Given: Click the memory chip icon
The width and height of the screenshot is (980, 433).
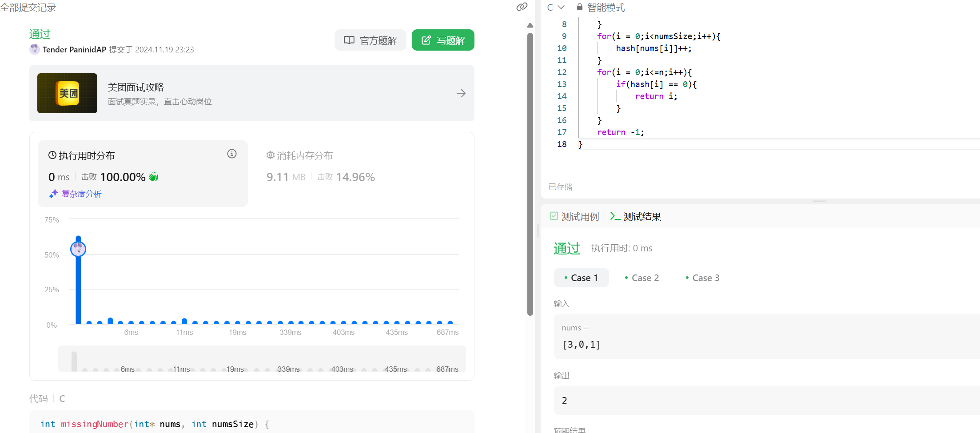Looking at the screenshot, I should [270, 155].
